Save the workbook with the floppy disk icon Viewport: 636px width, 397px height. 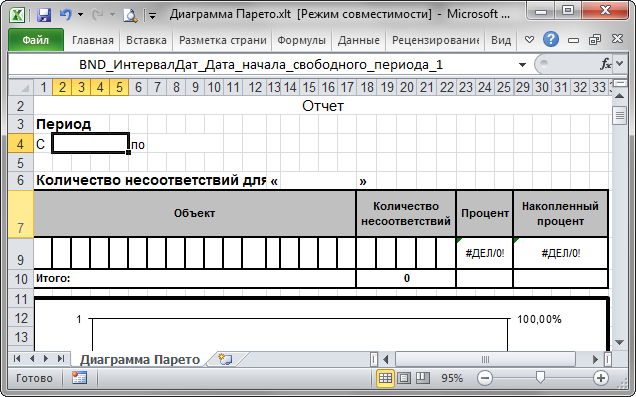pyautogui.click(x=44, y=15)
